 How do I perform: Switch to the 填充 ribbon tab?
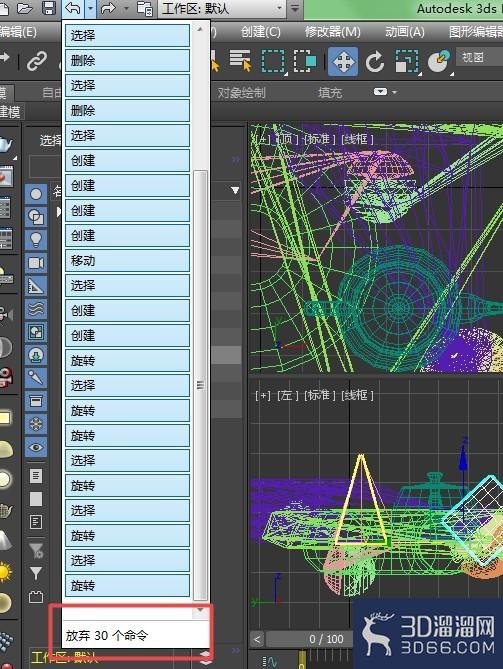330,93
